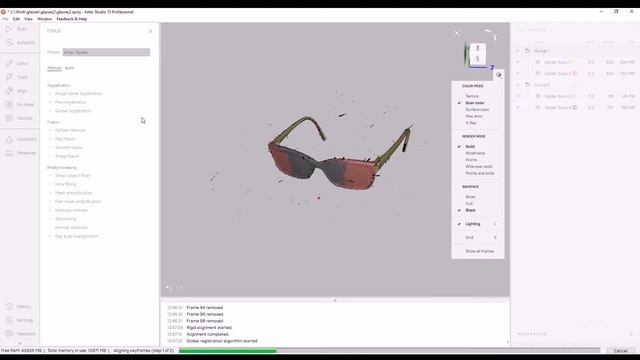Screen dimensions: 640x360
Task: Open the Feedback icon in sidebar
Action: pyautogui.click(x=9, y=334)
